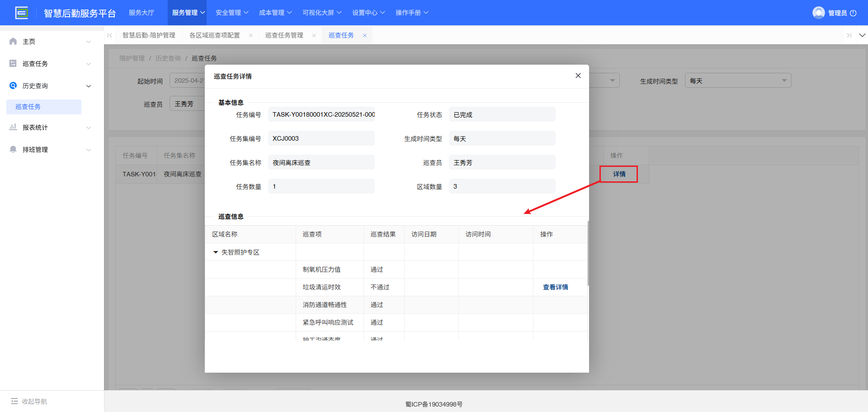The width and height of the screenshot is (868, 412).
Task: Open the 安全管理 top menu
Action: 232,13
